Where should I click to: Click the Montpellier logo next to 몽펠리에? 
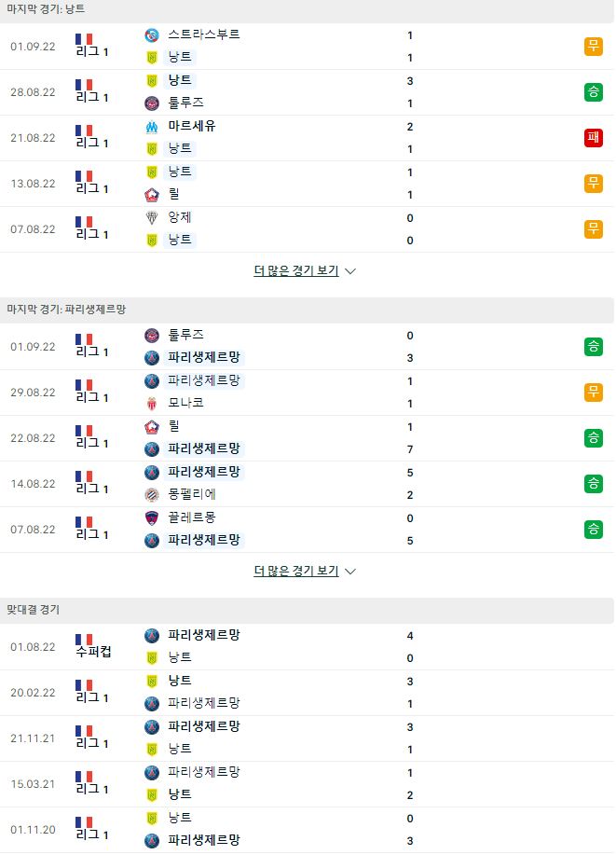[x=152, y=494]
